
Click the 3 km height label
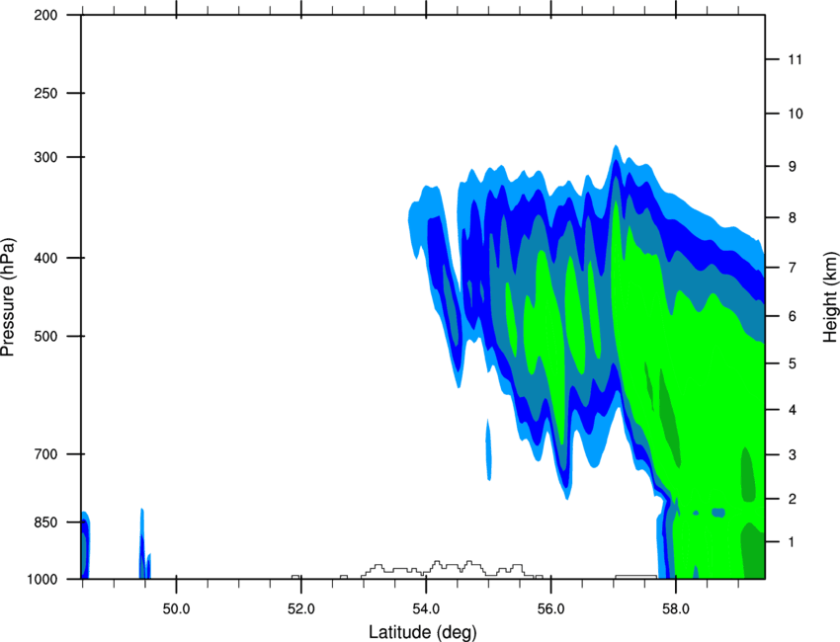(x=793, y=455)
